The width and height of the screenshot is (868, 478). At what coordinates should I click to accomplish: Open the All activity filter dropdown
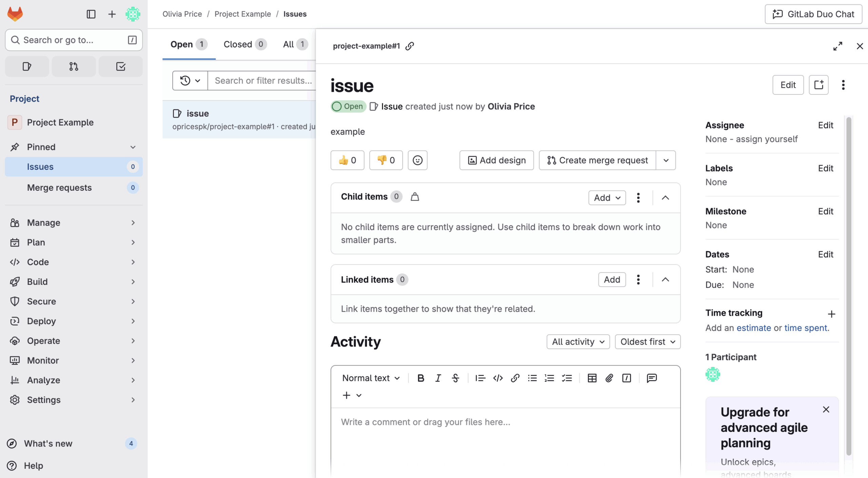578,342
